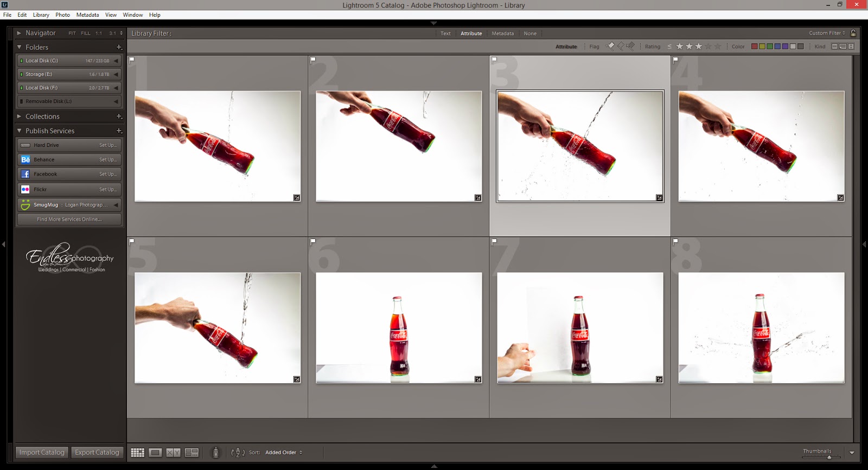
Task: Toggle the flag on photo 7
Action: (x=494, y=241)
